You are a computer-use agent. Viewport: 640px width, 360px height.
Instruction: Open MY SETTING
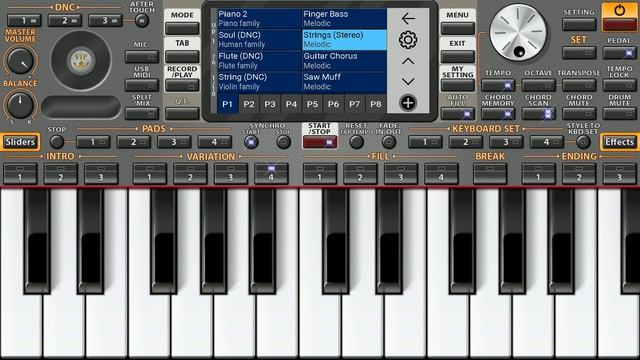[458, 85]
